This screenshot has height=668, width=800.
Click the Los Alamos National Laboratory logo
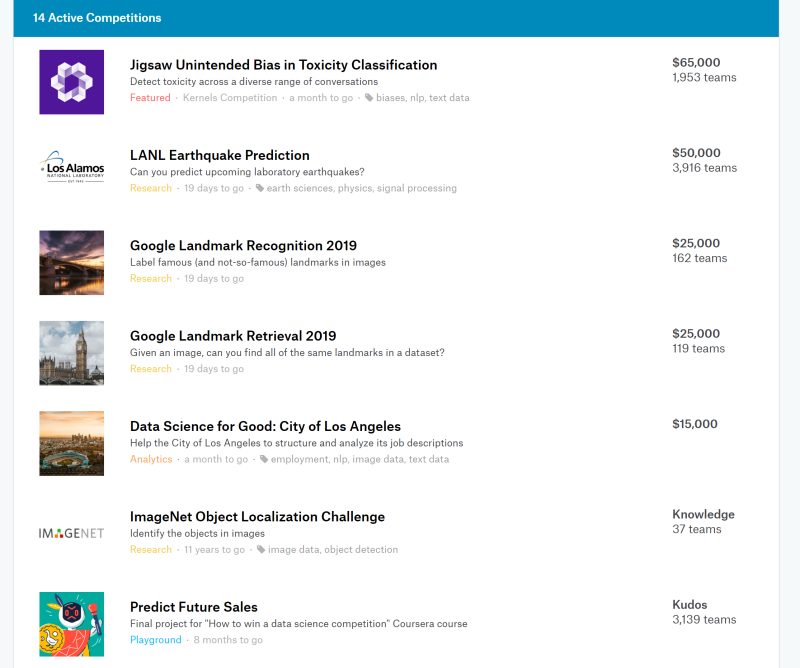(x=71, y=167)
